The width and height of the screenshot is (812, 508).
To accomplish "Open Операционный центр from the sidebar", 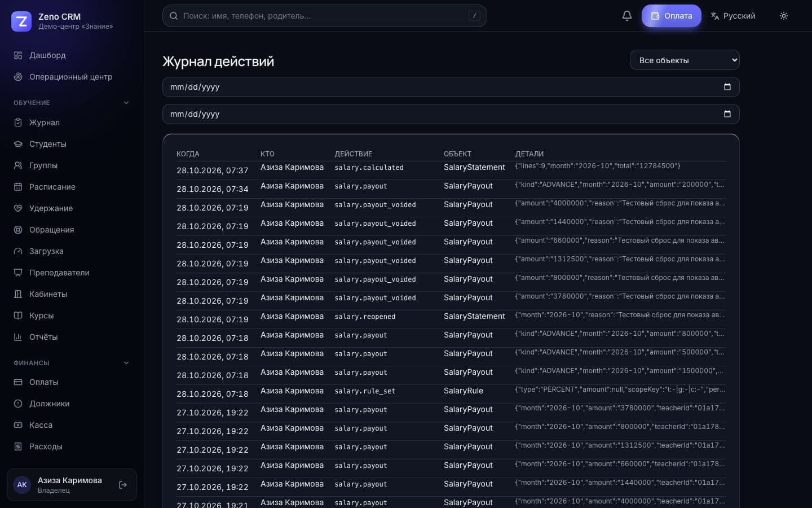I will coord(72,77).
